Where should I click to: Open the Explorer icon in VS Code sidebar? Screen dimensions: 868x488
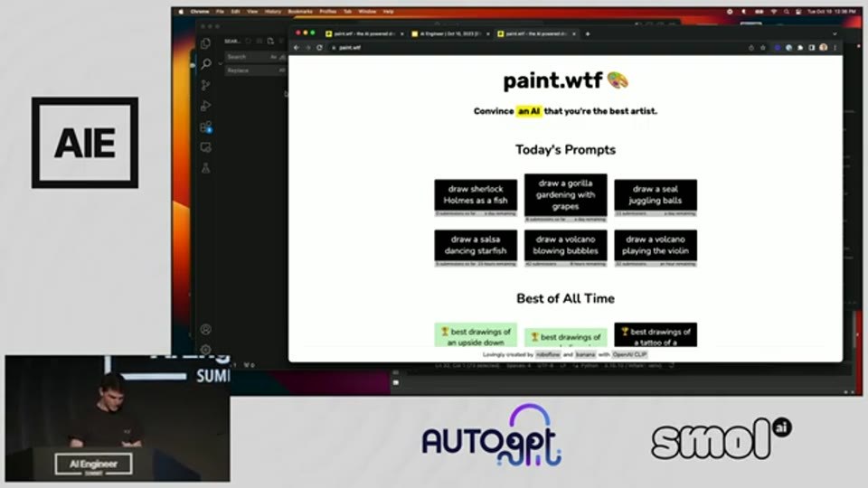[205, 43]
